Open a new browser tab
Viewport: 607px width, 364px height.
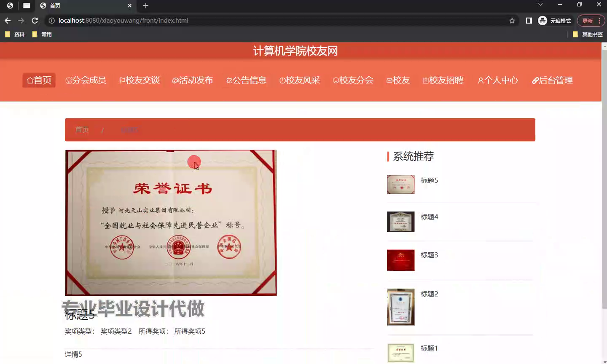click(x=146, y=5)
